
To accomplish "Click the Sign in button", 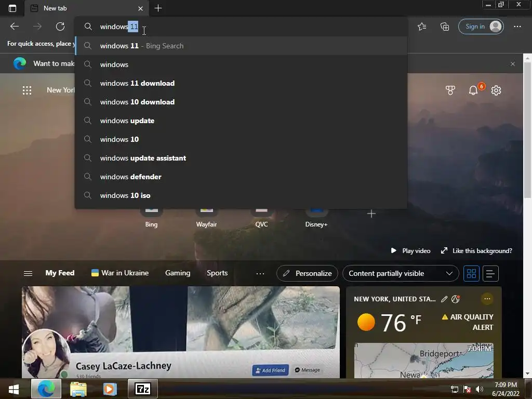I will point(481,26).
